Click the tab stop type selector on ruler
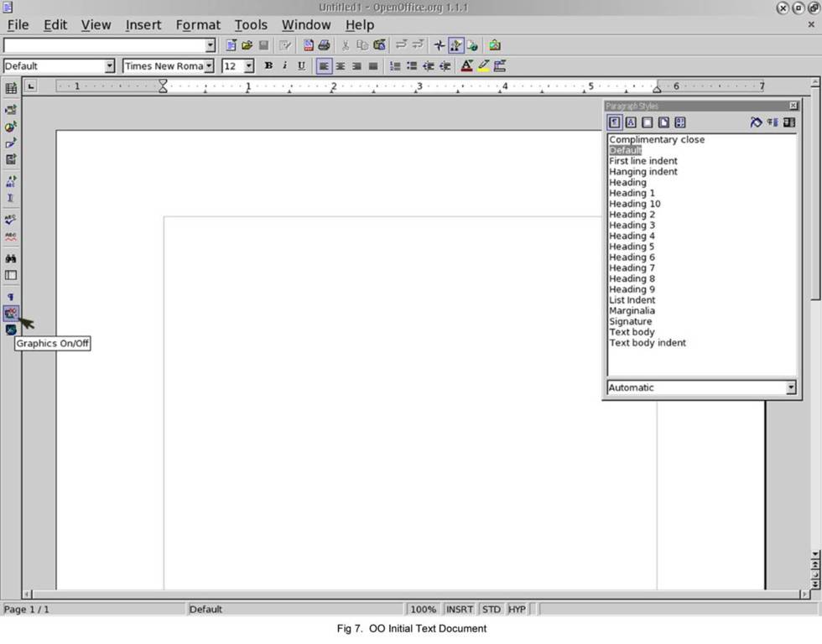This screenshot has width=822, height=644. 31,86
